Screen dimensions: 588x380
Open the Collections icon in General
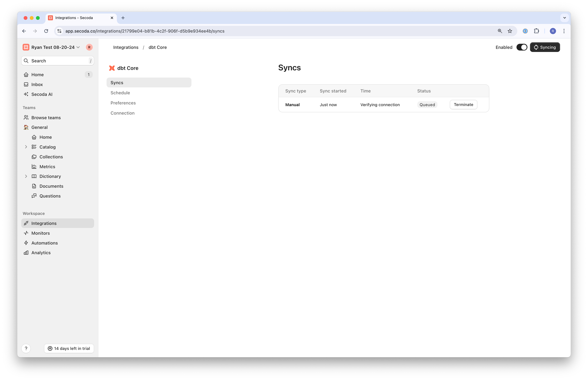(34, 157)
